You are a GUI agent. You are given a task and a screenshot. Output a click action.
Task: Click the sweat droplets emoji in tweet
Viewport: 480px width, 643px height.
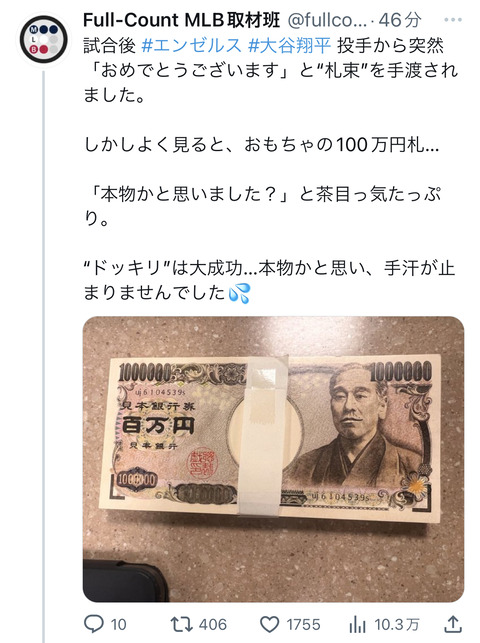coord(239,293)
